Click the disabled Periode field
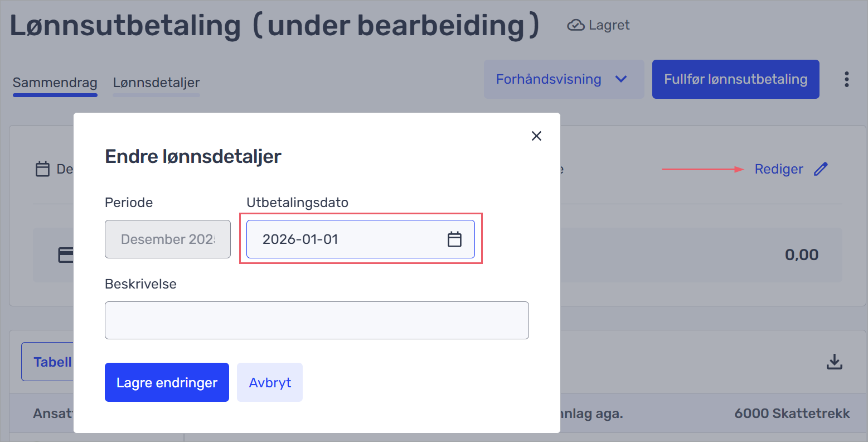The width and height of the screenshot is (868, 442). (x=167, y=239)
